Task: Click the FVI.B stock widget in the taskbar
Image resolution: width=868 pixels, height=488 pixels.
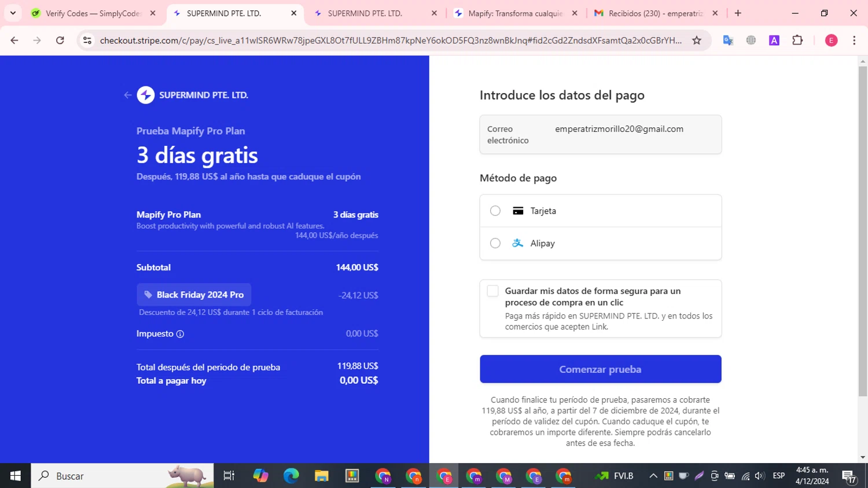Action: tap(615, 476)
